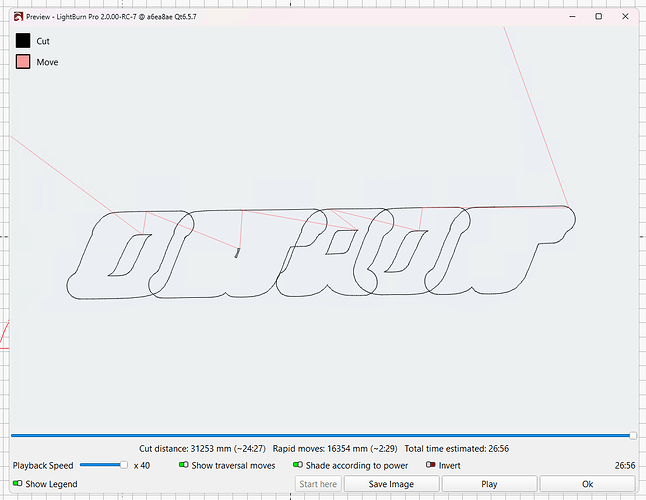Screen dimensions: 646x500
Task: Click the Start here button
Action: click(x=318, y=484)
